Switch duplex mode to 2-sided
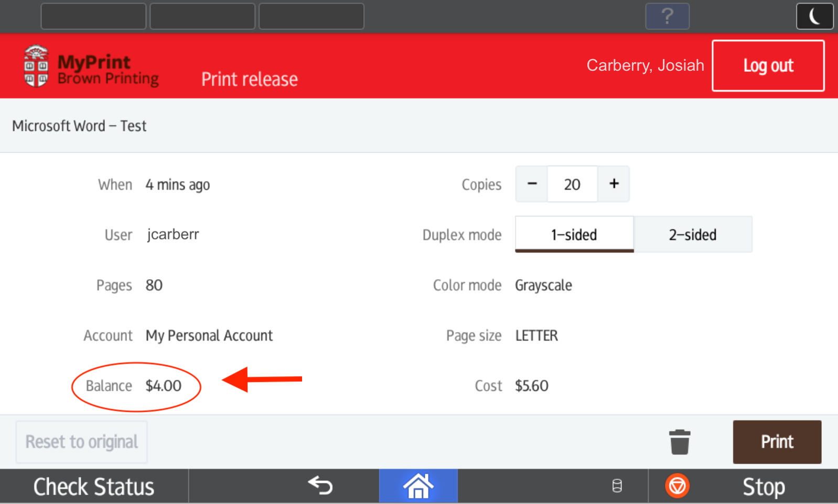The width and height of the screenshot is (838, 504). 692,235
